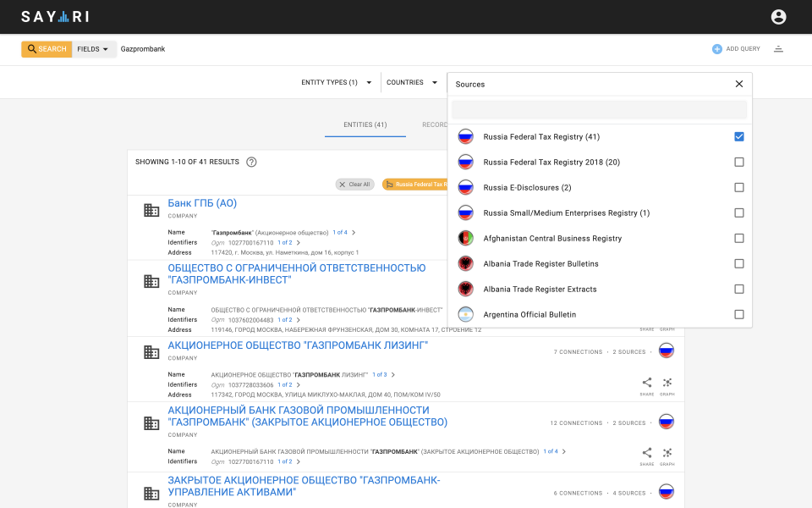Open graph for Газпромбанк Лизинг entity
This screenshot has width=812, height=508.
667,383
